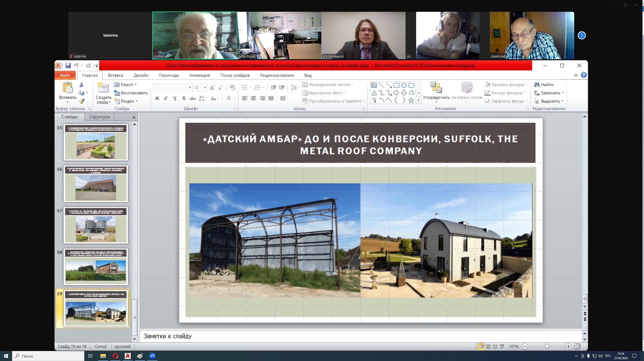The height and width of the screenshot is (361, 644).
Task: Click the Format Painter brush icon
Action: tap(81, 101)
